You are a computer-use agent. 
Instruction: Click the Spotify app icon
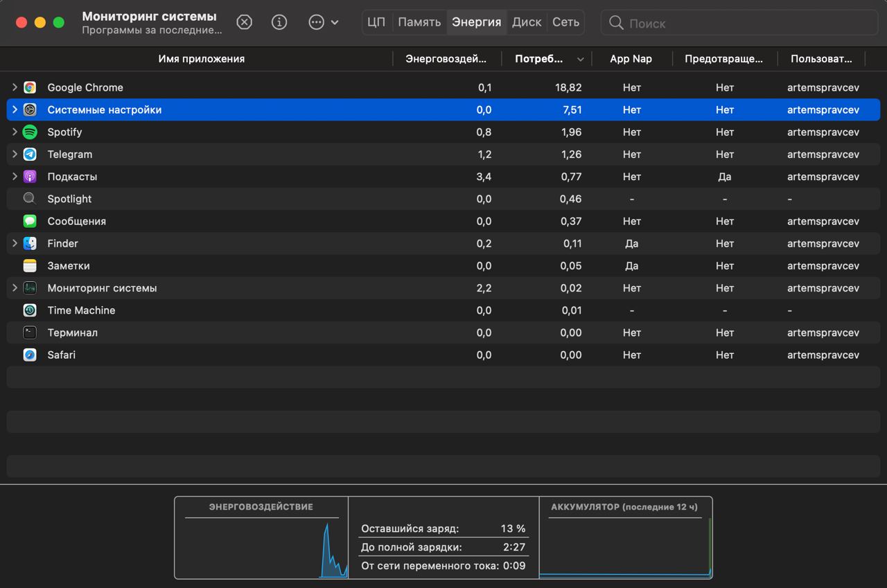click(30, 132)
